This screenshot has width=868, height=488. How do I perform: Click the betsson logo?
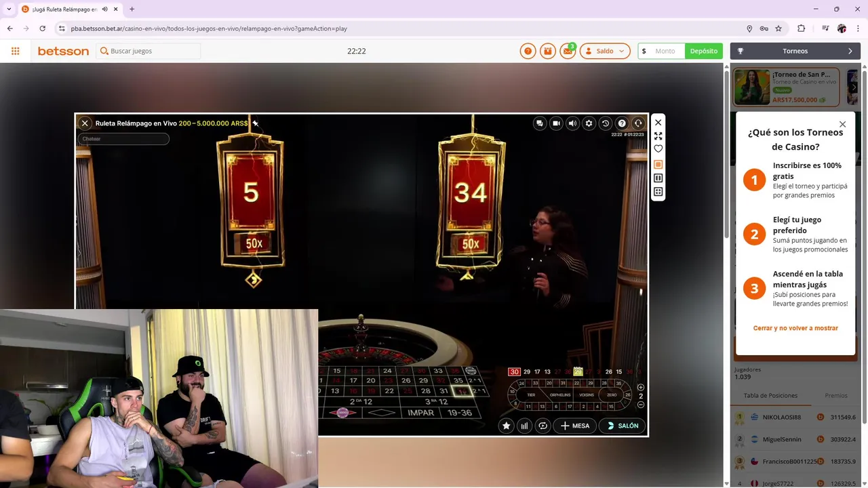63,51
